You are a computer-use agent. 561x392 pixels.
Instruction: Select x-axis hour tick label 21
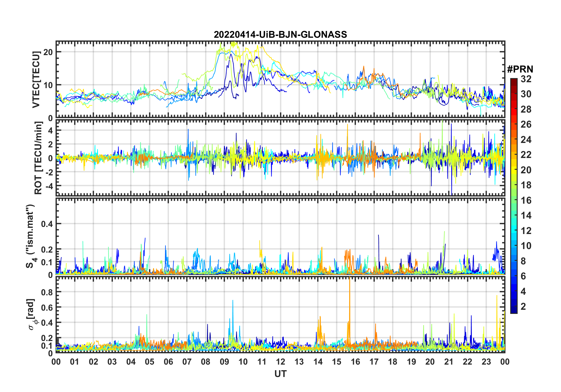pos(449,362)
